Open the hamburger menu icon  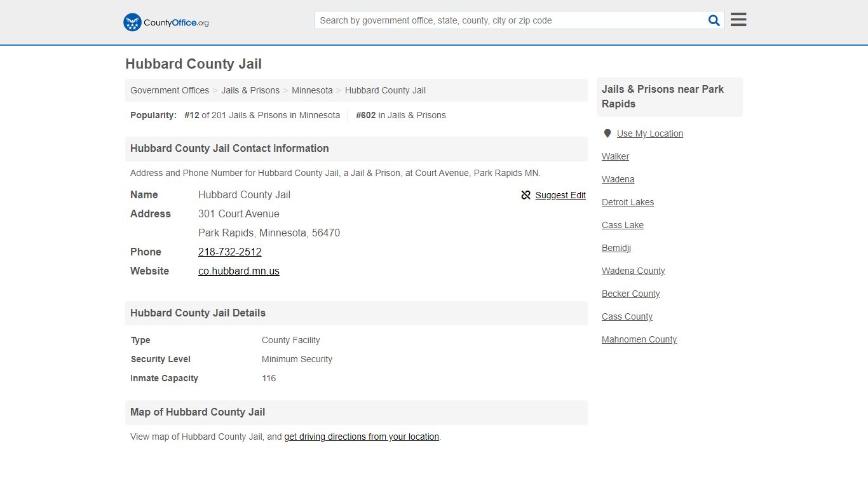738,20
